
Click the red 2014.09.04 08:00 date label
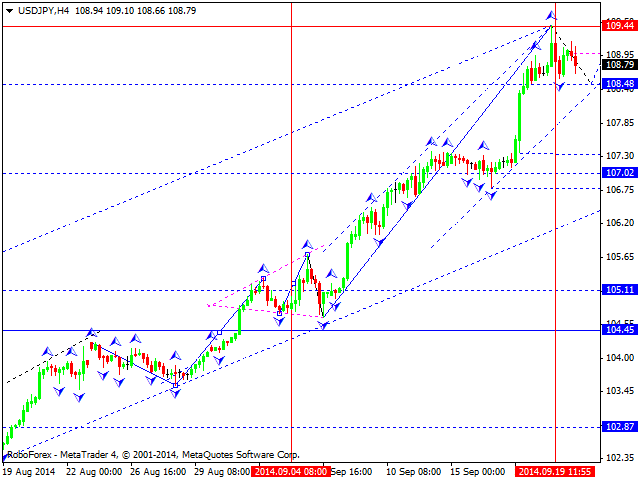[291, 471]
